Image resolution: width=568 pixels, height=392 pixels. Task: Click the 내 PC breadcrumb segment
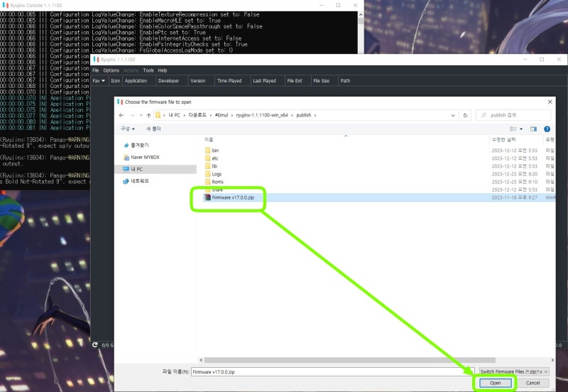click(x=174, y=115)
